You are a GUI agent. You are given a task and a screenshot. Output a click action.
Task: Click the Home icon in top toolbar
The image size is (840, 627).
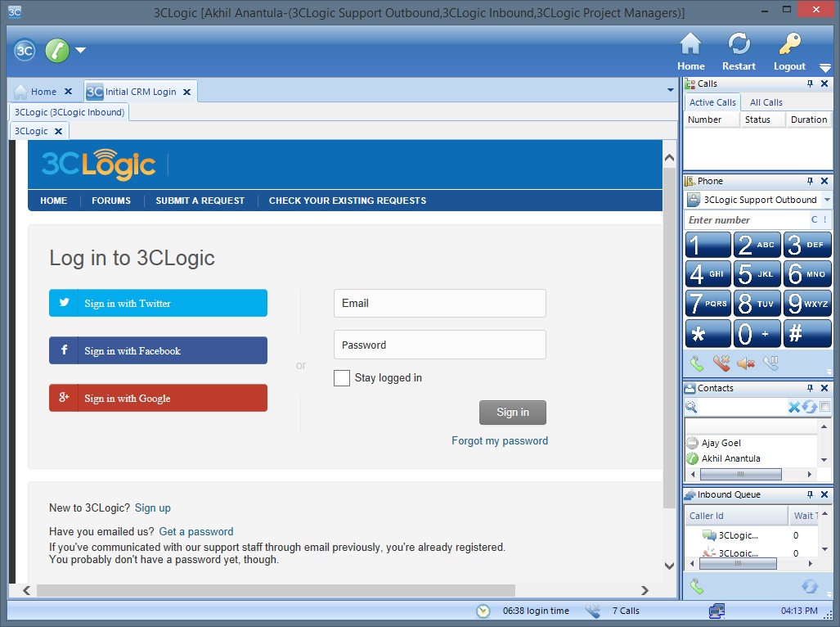click(690, 44)
